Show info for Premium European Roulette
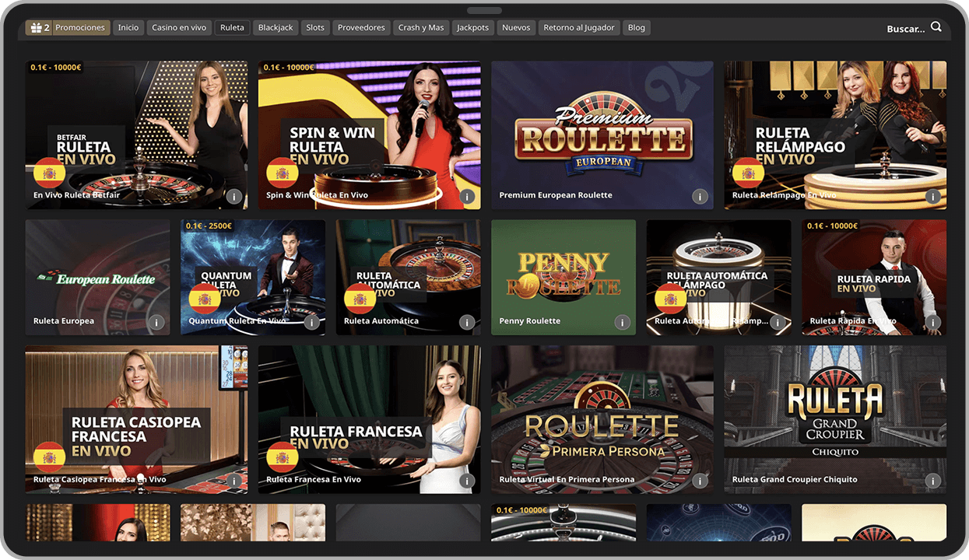Viewport: 969px width, 560px height. click(x=700, y=197)
